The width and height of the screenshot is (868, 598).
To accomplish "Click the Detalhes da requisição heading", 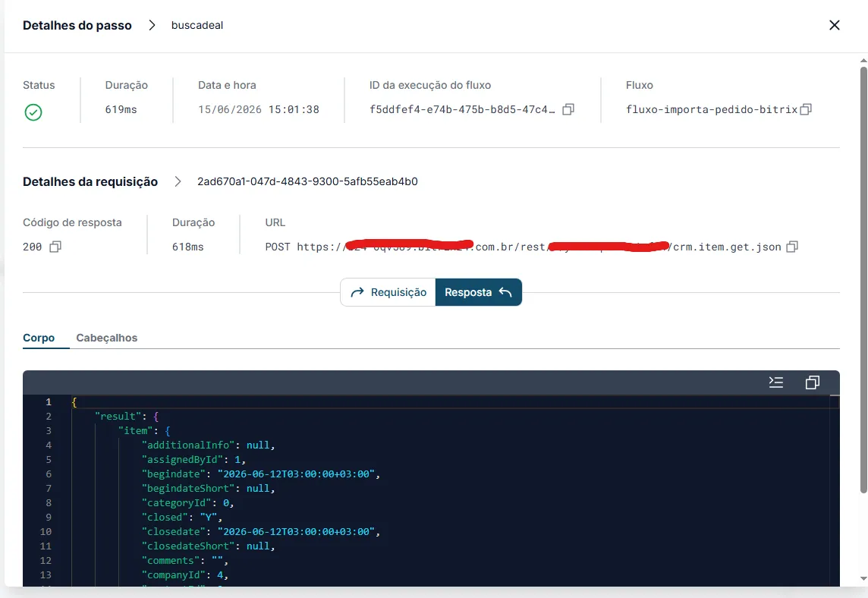I will [x=90, y=181].
